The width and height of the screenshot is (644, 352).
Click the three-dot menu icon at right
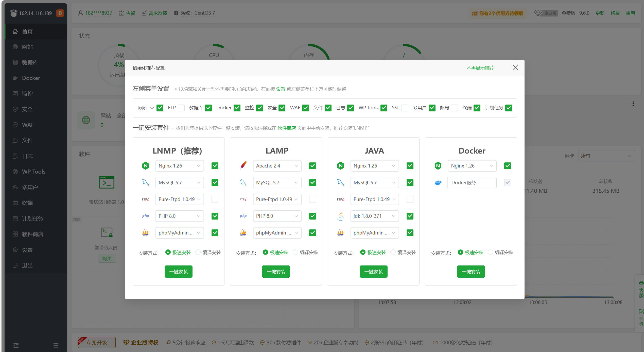(633, 104)
